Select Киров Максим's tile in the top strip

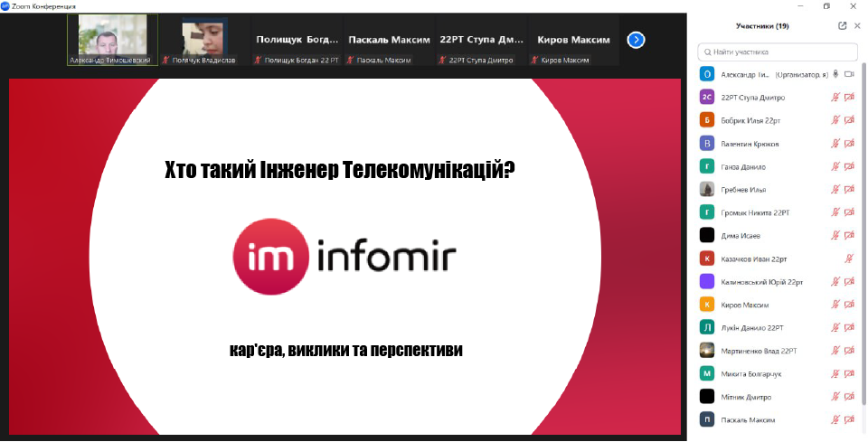(x=574, y=40)
